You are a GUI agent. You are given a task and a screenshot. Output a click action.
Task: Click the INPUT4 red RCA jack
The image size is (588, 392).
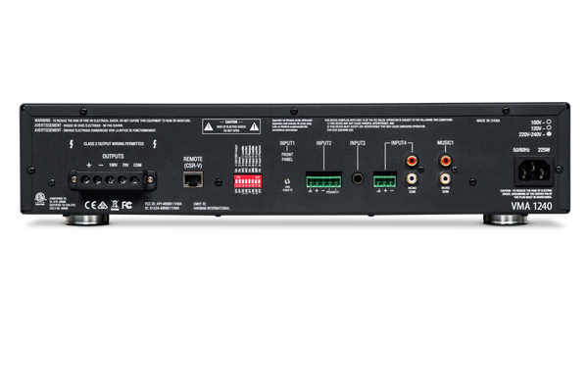coord(412,161)
